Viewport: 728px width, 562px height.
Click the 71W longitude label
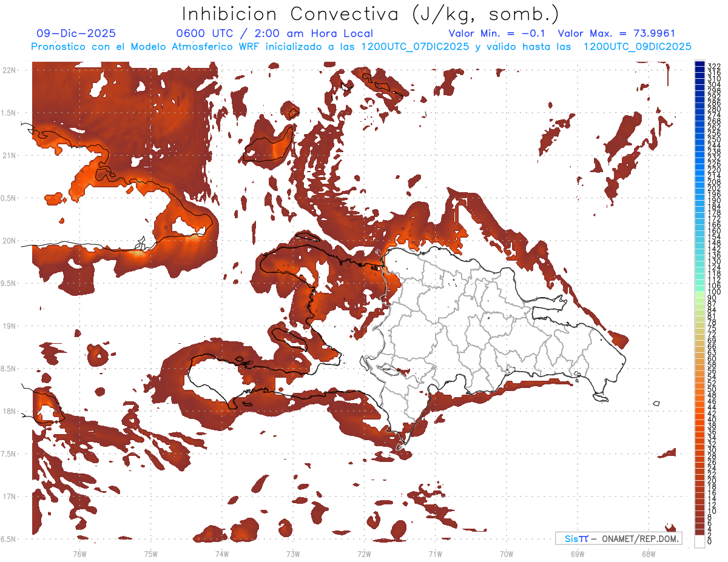(x=435, y=554)
